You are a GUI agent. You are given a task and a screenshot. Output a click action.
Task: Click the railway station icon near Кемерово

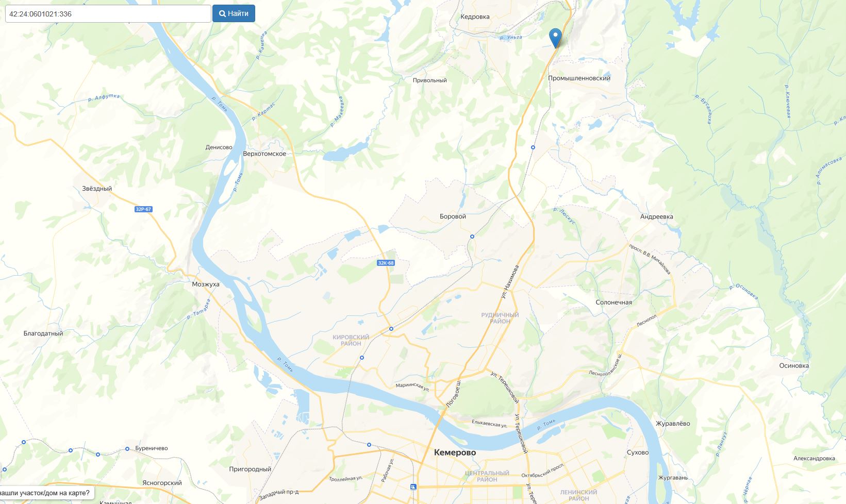(413, 486)
